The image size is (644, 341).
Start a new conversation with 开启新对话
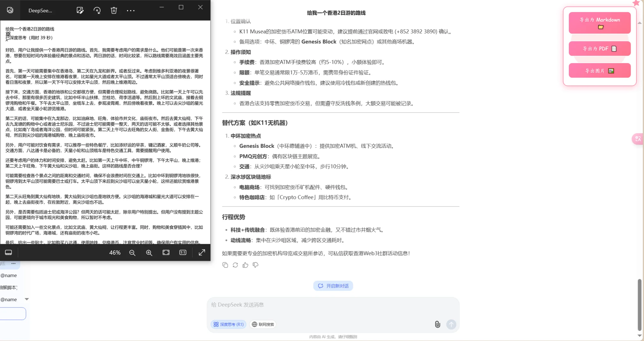pos(333,285)
